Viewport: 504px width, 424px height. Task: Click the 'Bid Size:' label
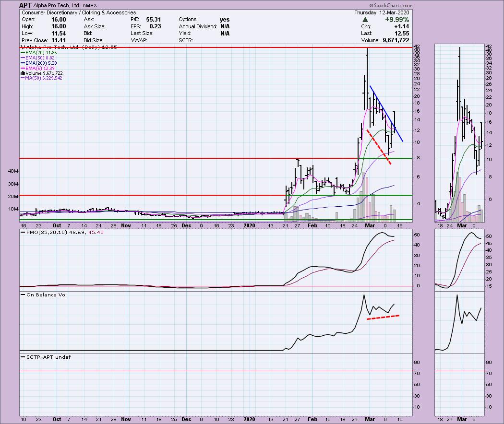coord(94,40)
